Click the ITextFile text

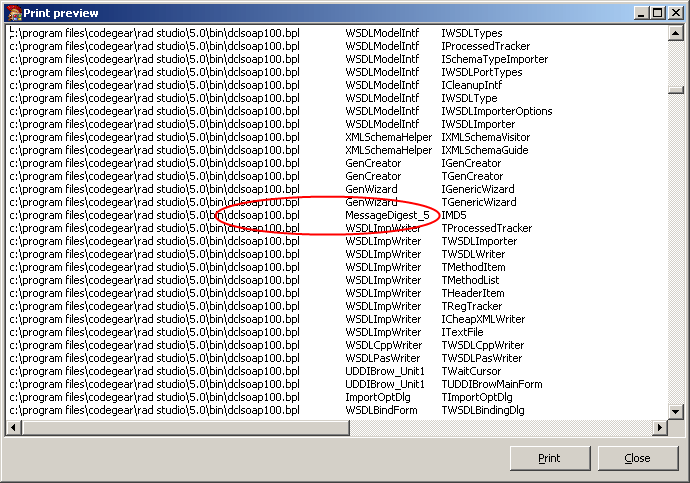(x=462, y=332)
